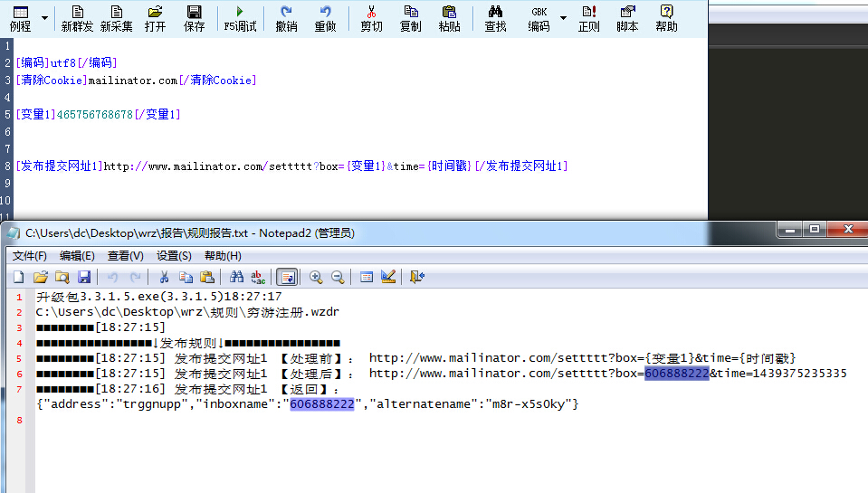Click the Notepad2 exit door icon
Image resolution: width=868 pixels, height=493 pixels.
click(x=417, y=277)
